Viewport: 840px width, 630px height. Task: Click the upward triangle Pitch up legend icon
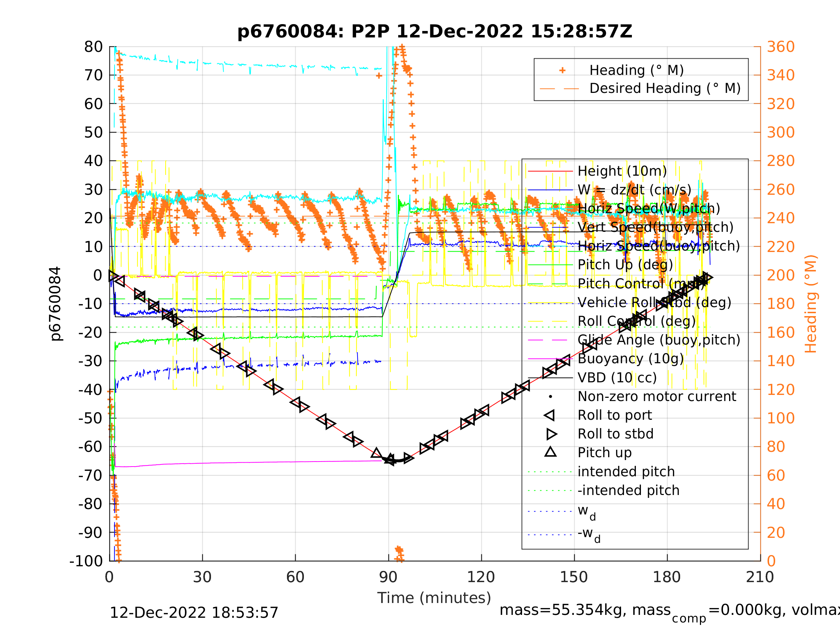(x=551, y=452)
